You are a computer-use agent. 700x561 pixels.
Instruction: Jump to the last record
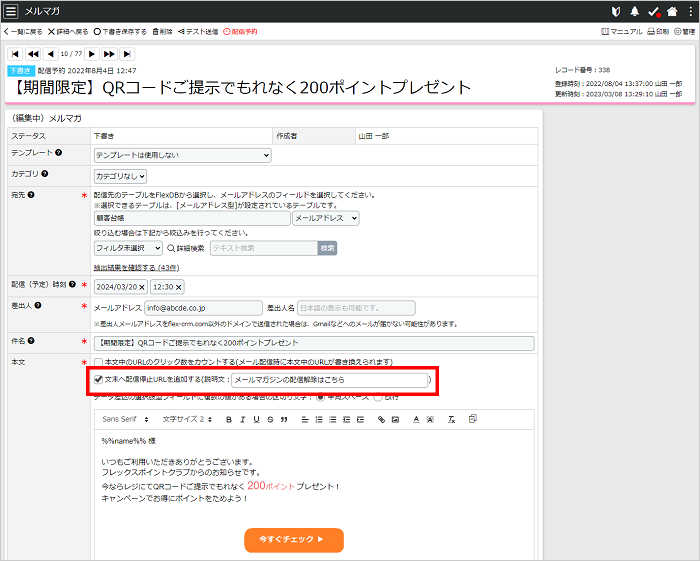click(x=127, y=54)
